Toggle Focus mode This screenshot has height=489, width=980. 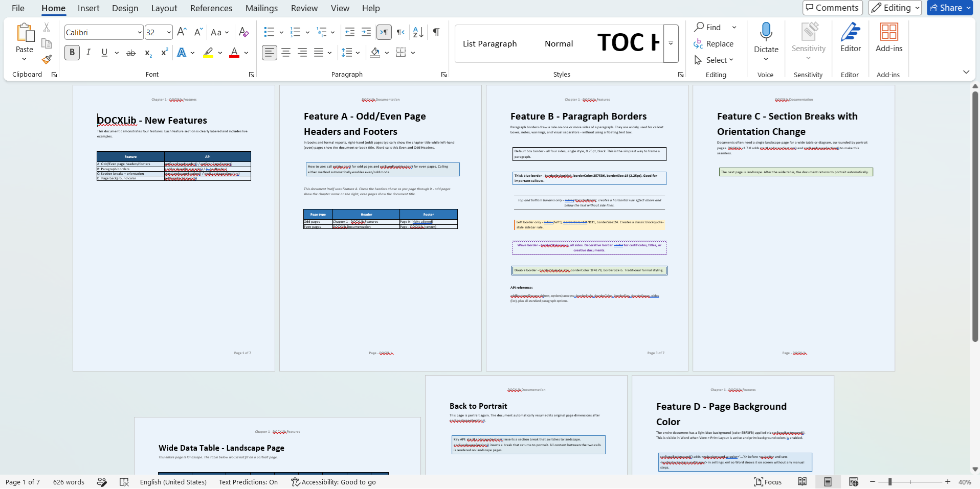click(x=768, y=482)
